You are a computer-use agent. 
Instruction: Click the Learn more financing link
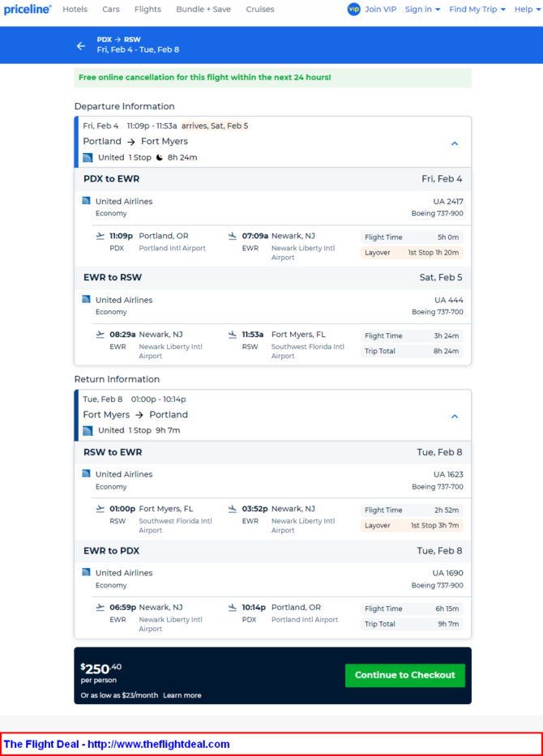182,695
